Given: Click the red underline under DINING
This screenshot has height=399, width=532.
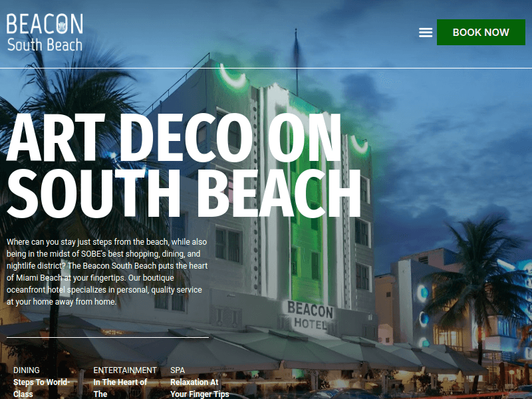Looking at the screenshot, I should click(x=25, y=377).
